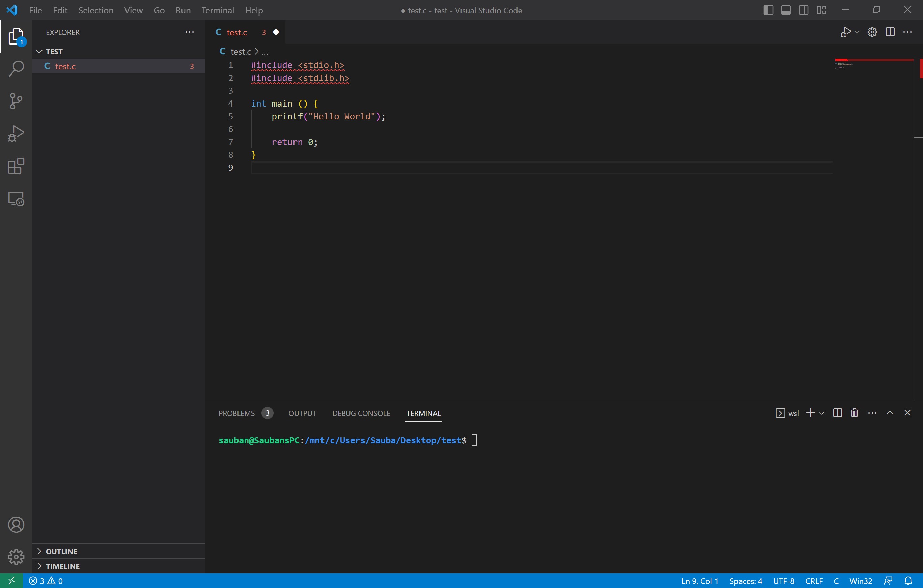Open the launch profile dropdown arrow
The width and height of the screenshot is (923, 588).
(822, 413)
